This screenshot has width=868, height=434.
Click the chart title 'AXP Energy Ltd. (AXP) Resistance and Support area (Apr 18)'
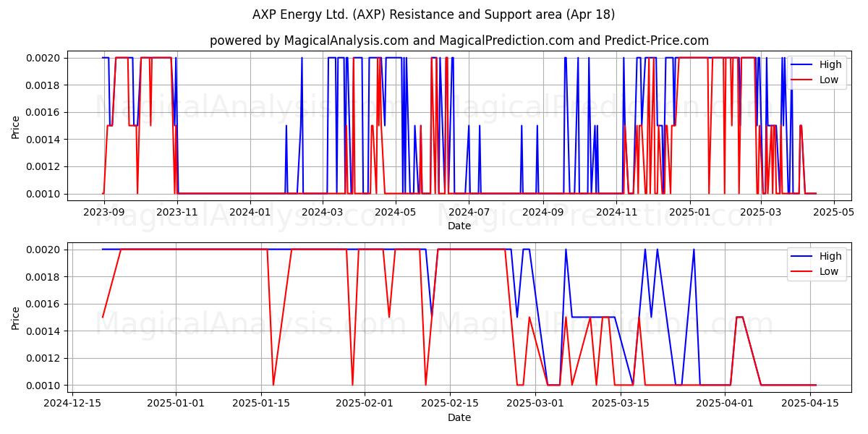pyautogui.click(x=433, y=14)
